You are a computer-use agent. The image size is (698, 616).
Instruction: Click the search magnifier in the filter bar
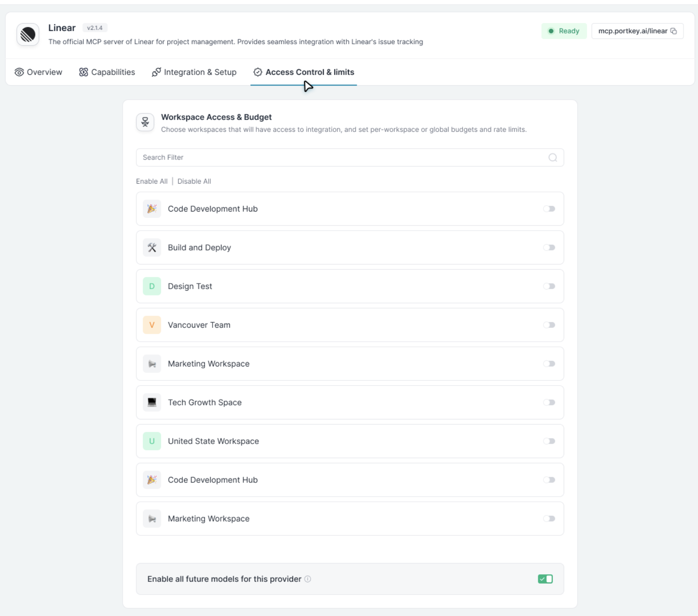click(x=552, y=157)
